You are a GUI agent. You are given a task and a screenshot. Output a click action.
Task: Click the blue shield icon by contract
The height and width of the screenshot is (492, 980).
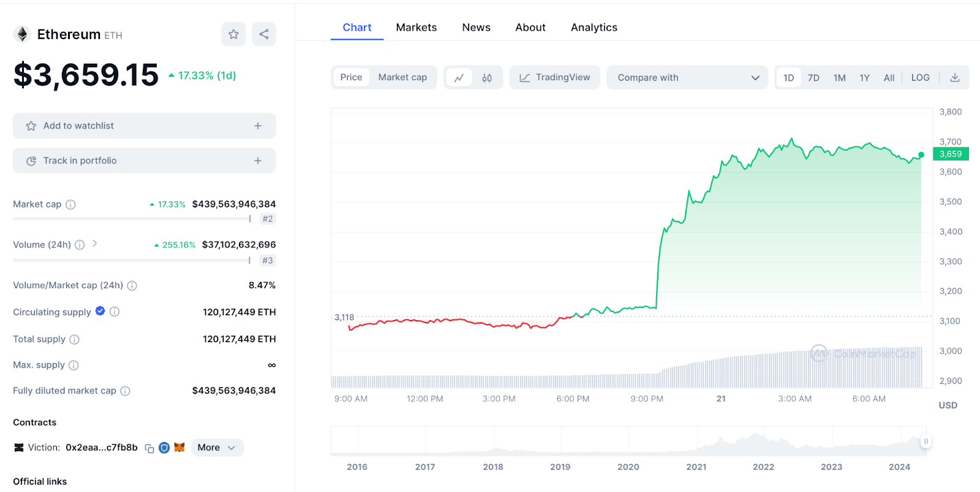(164, 448)
